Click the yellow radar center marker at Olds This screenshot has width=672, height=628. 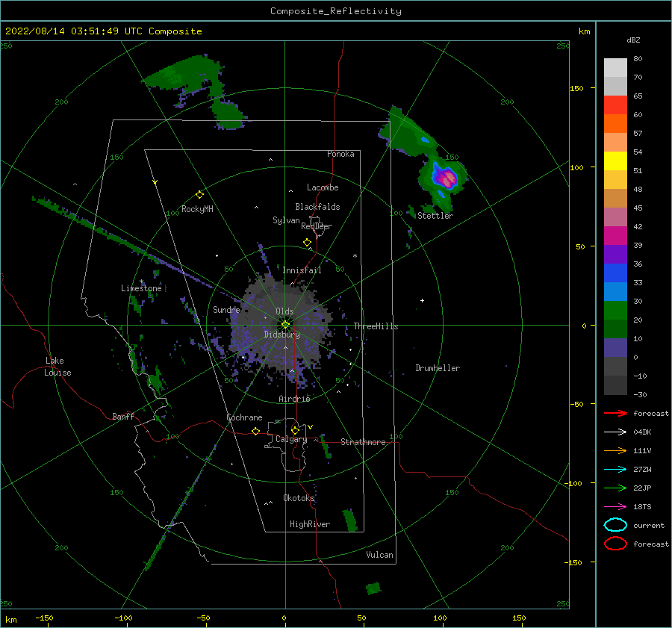tap(285, 325)
